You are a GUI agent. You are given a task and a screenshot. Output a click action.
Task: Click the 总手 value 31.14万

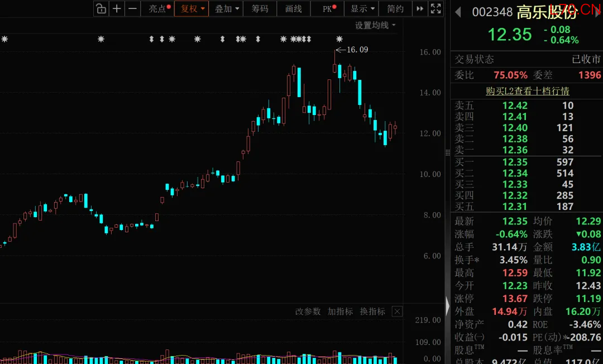[510, 247]
